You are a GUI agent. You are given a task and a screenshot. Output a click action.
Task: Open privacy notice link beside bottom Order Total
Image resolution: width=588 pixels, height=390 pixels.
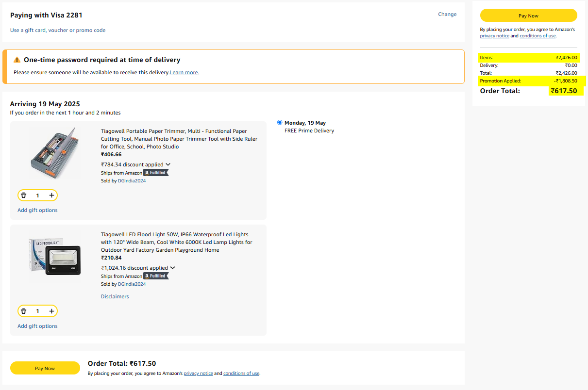198,374
